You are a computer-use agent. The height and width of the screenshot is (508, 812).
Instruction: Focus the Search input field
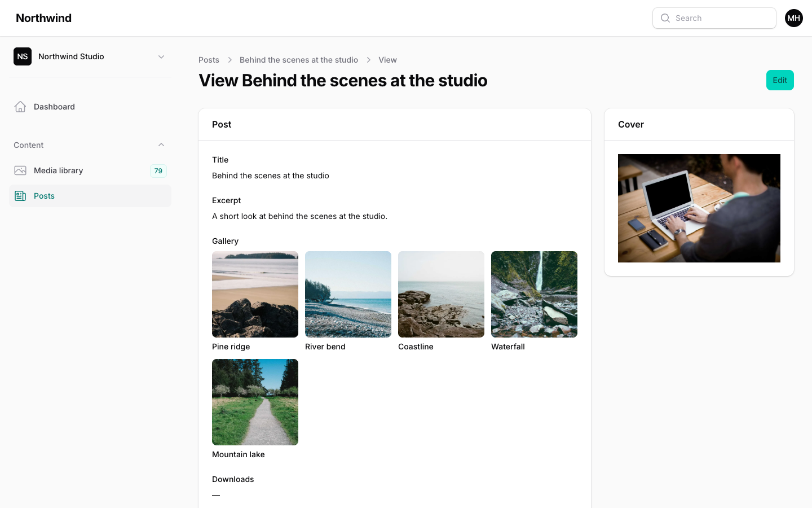(714, 18)
